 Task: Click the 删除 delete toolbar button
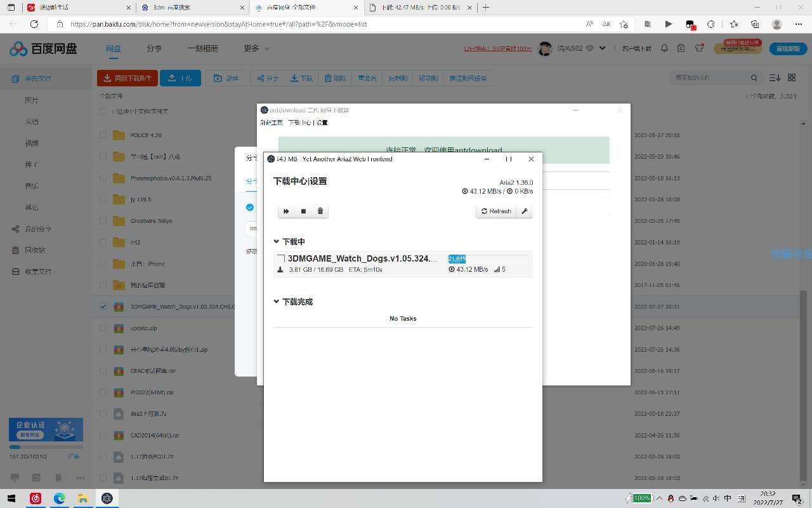click(336, 78)
